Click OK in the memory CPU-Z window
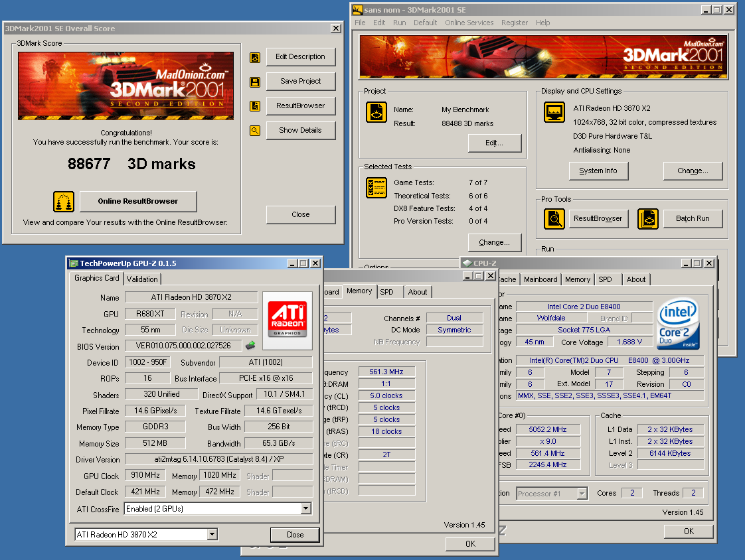Image resolution: width=745 pixels, height=560 pixels. pyautogui.click(x=470, y=544)
